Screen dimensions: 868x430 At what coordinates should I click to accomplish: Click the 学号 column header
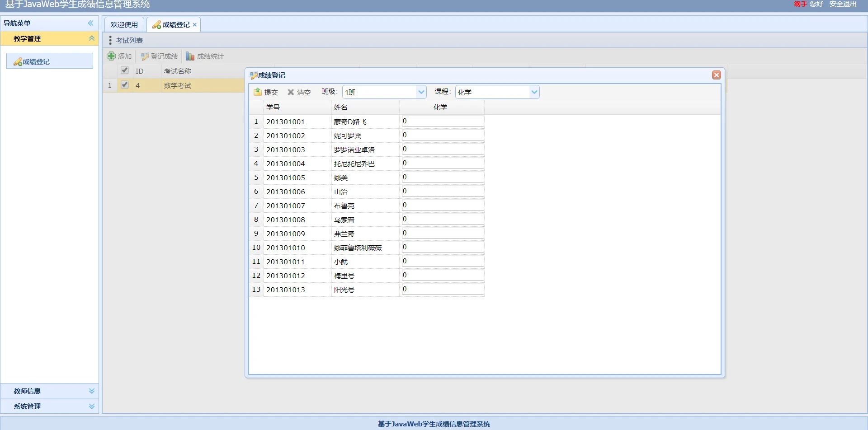297,107
